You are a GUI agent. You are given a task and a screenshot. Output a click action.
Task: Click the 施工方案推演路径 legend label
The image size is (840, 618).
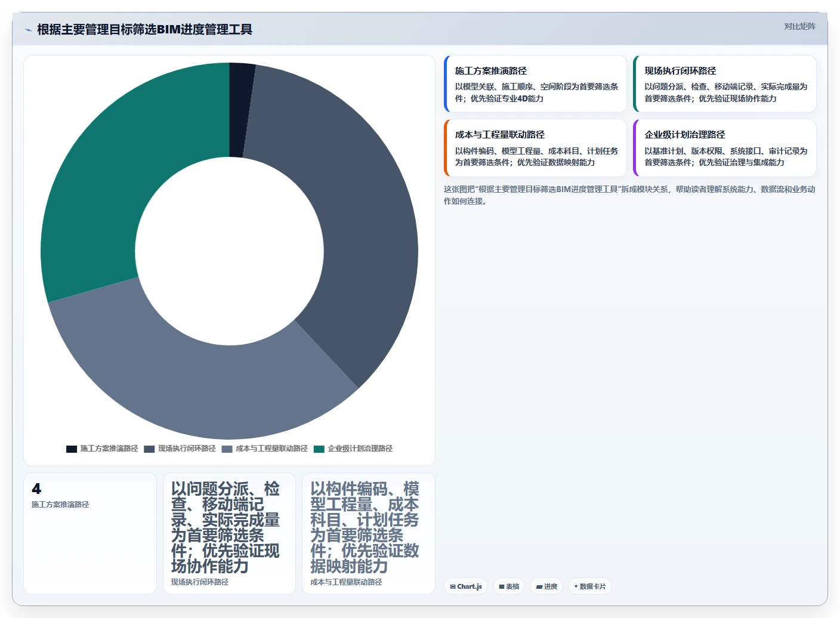tap(109, 449)
